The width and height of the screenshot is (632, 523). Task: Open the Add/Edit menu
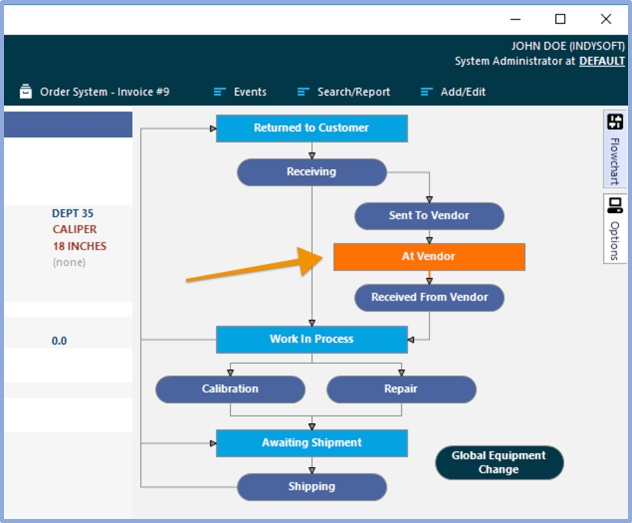point(465,92)
